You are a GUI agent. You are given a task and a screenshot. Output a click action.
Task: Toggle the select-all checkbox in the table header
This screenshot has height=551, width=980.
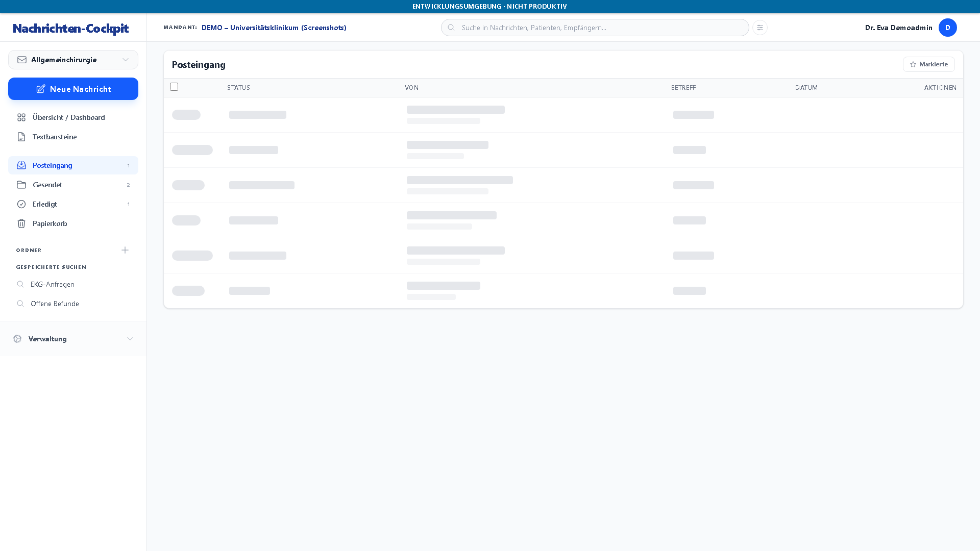[x=174, y=87]
